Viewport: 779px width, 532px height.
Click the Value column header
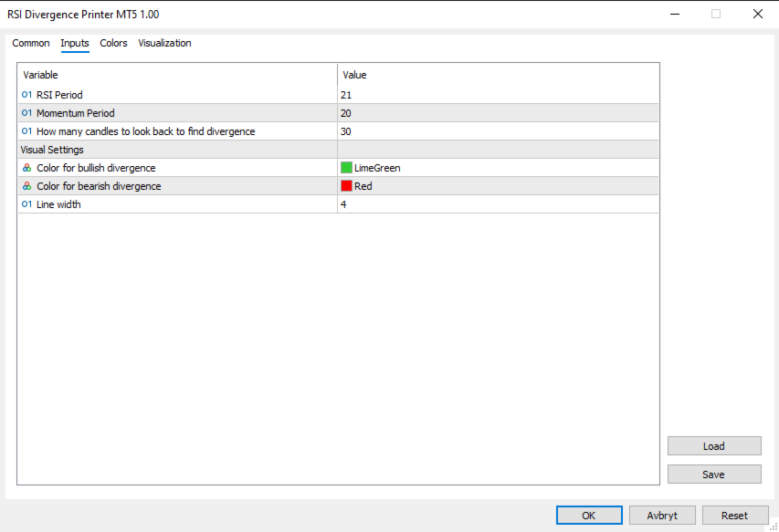(x=498, y=75)
